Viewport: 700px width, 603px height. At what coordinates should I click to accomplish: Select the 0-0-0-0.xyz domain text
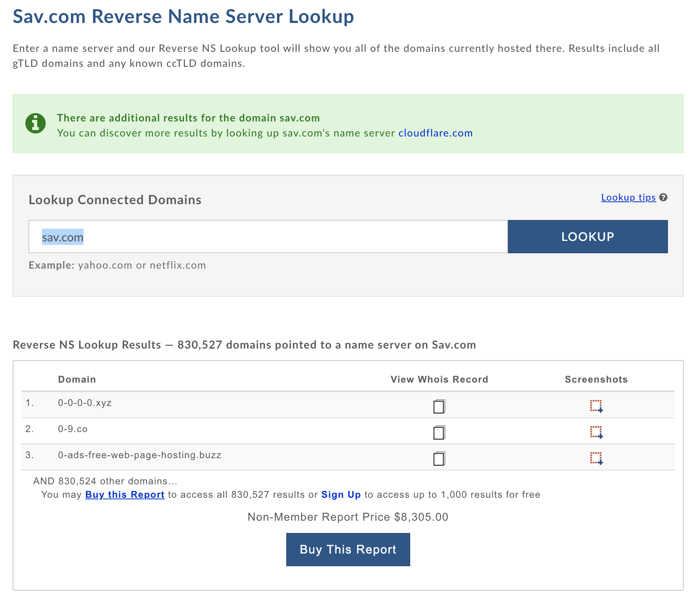tap(85, 403)
